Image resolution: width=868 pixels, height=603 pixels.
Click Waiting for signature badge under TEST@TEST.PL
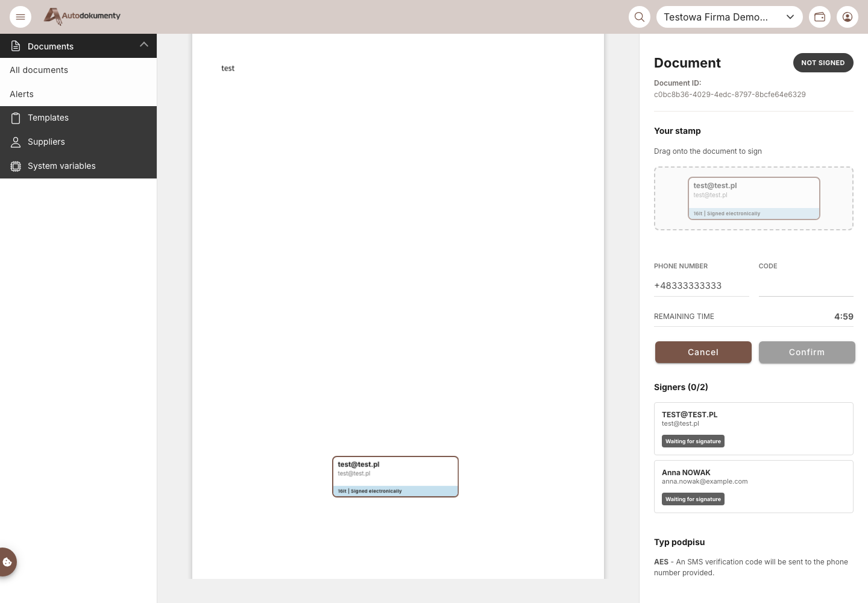click(x=693, y=441)
